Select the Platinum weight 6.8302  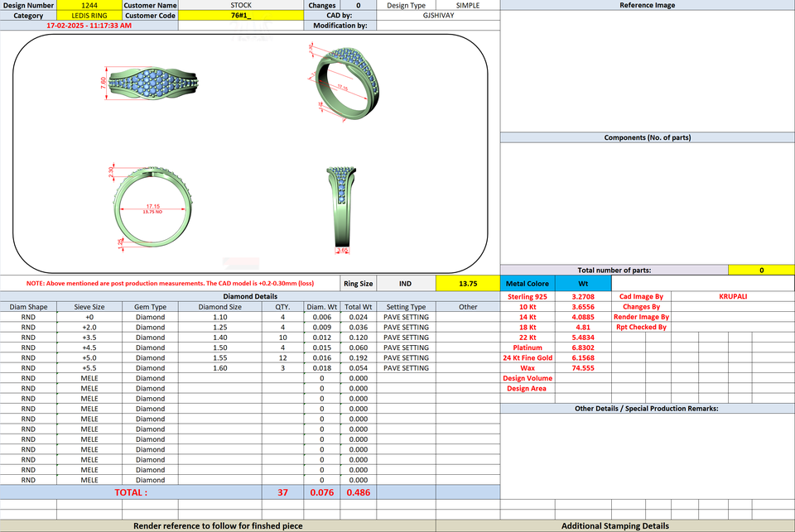[583, 347]
